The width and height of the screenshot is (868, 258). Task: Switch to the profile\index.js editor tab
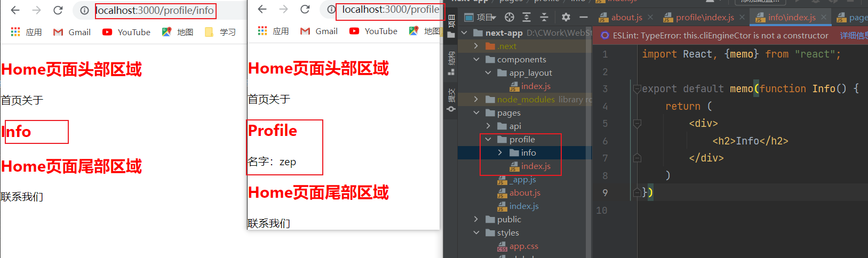pyautogui.click(x=704, y=17)
